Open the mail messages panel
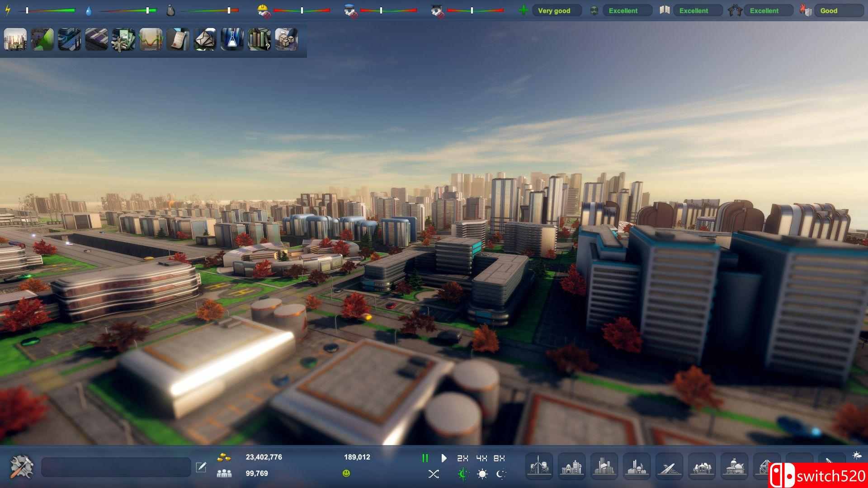868x488 pixels. coord(205,40)
